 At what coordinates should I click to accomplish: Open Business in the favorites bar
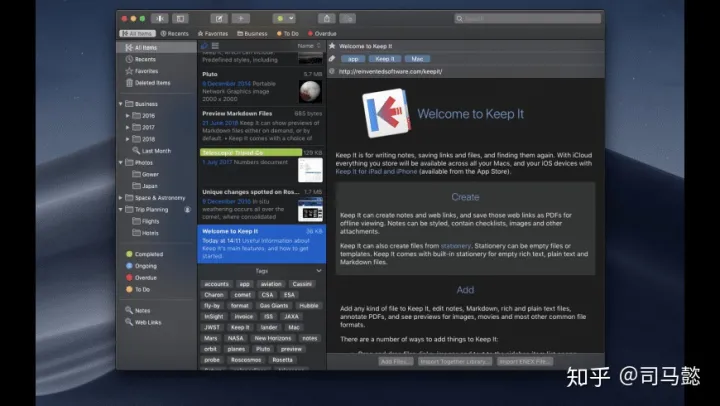pyautogui.click(x=252, y=34)
